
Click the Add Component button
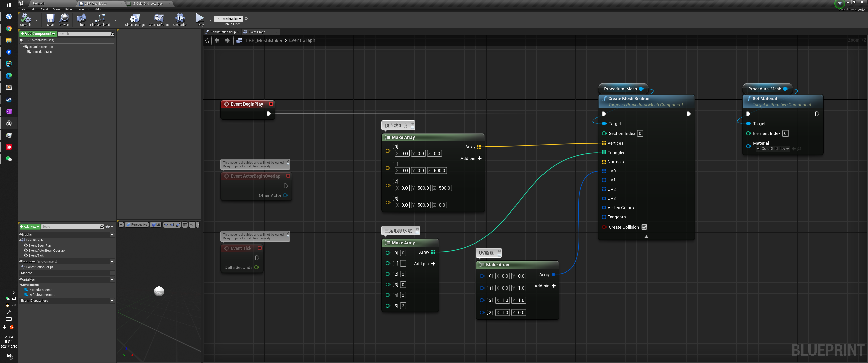(x=37, y=33)
